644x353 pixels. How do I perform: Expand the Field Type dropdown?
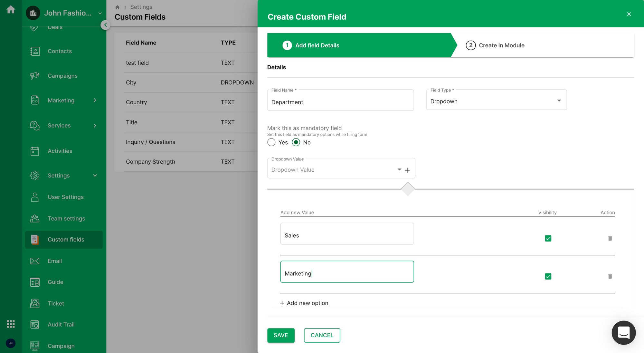(x=559, y=100)
